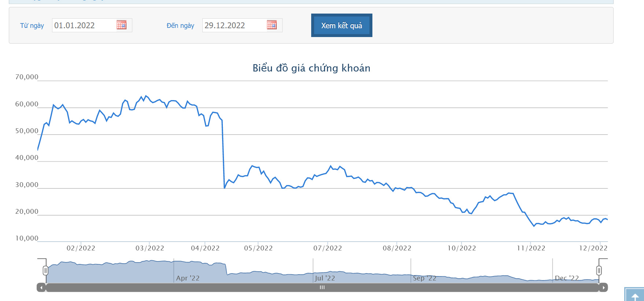Open the 'Từ ngày' calendar picker icon

tap(121, 25)
